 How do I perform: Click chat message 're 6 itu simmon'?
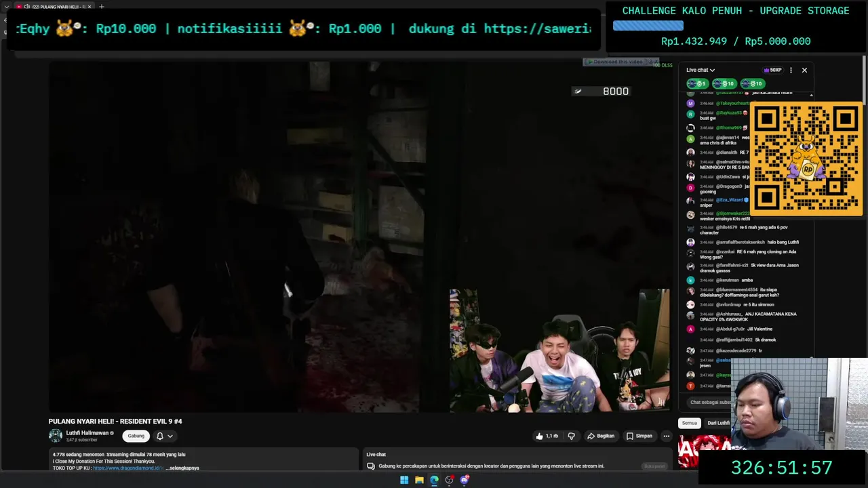coord(758,304)
